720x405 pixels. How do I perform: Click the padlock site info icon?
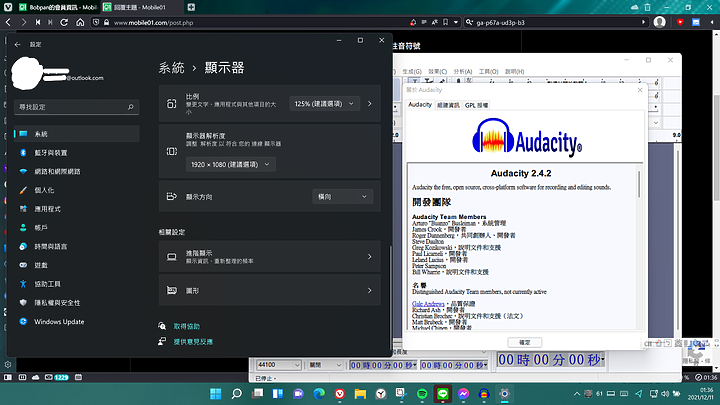[x=106, y=22]
